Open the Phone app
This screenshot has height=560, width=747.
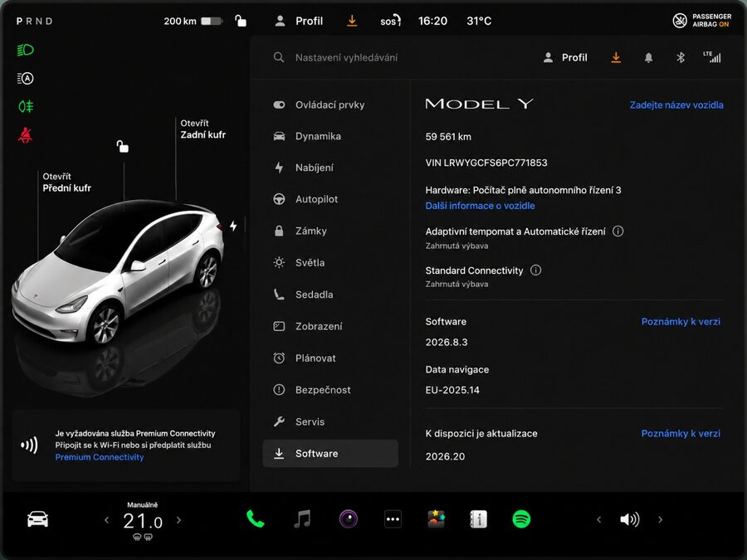coord(256,519)
